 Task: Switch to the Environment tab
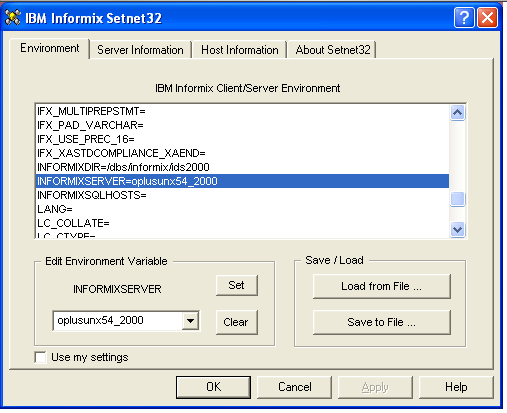click(x=50, y=48)
